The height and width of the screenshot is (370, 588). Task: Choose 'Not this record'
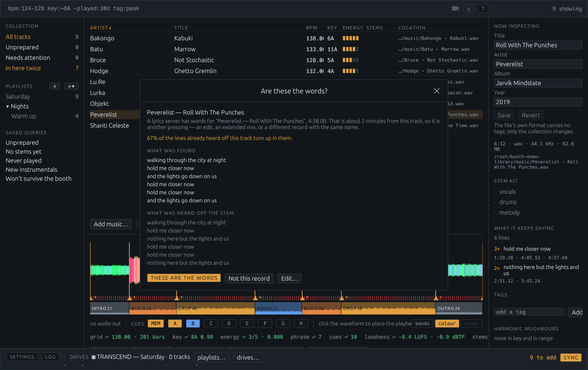[x=249, y=278]
